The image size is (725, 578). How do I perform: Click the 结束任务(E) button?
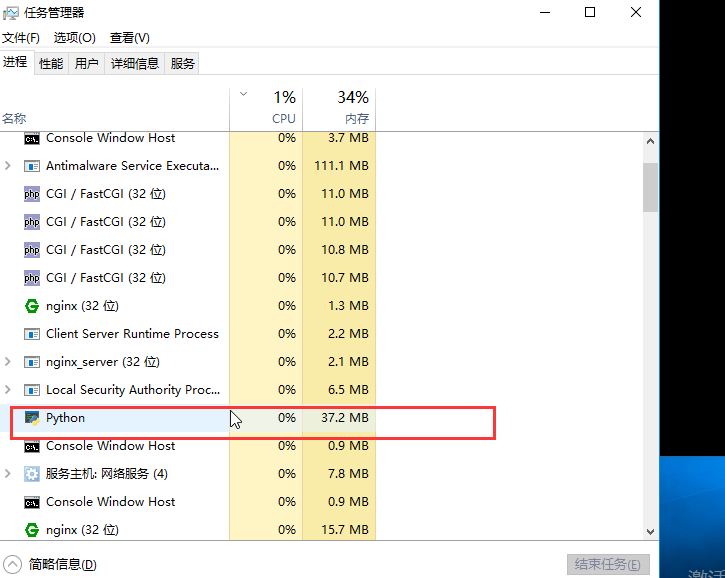[x=608, y=564]
